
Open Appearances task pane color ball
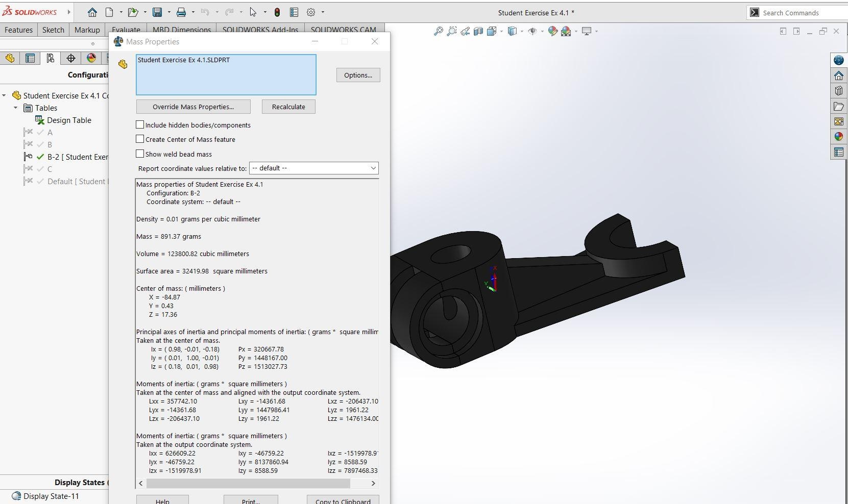click(839, 136)
